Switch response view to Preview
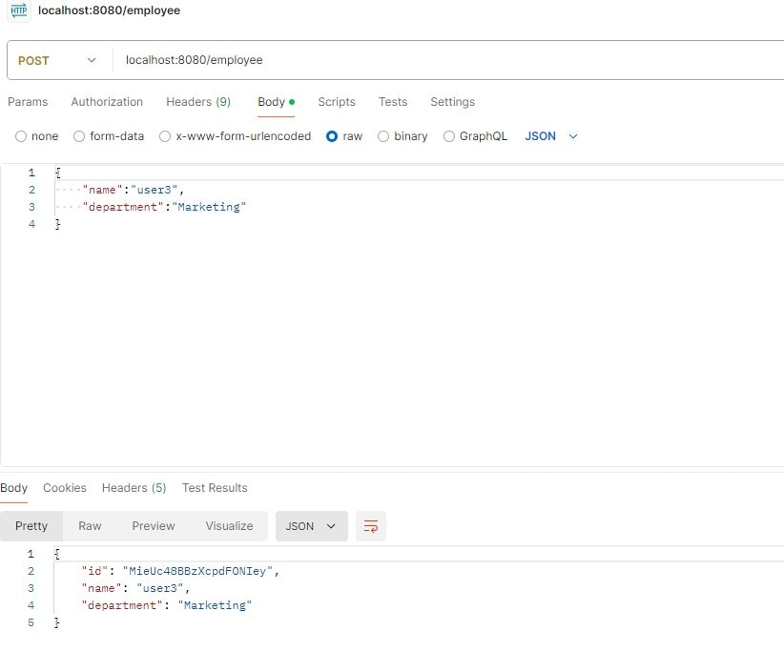This screenshot has width=784, height=672. (x=154, y=525)
